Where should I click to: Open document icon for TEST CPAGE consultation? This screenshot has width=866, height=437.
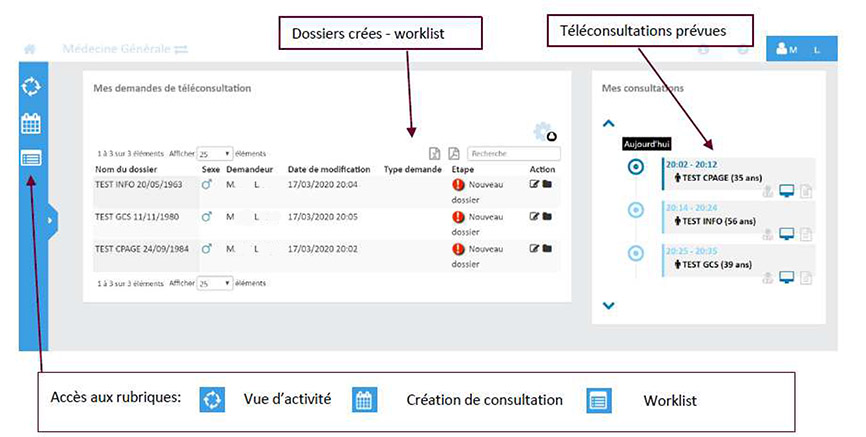[806, 192]
